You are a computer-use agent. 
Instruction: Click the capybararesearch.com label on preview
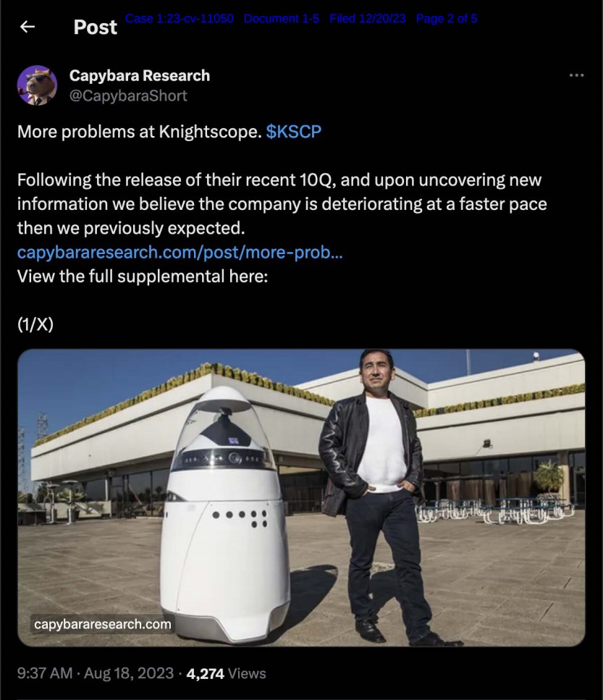tap(103, 624)
